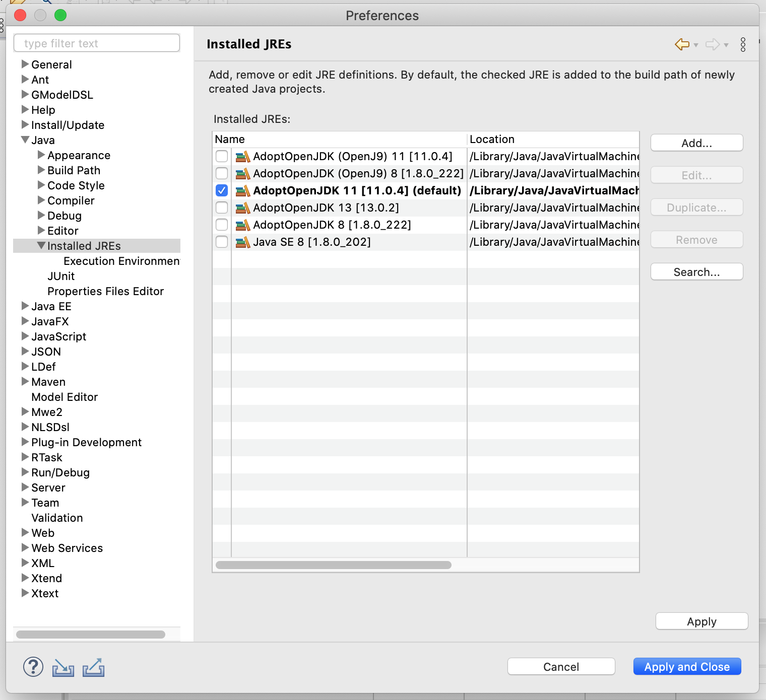Collapse the Java tree node
Viewport: 766px width, 700px height.
coord(25,140)
